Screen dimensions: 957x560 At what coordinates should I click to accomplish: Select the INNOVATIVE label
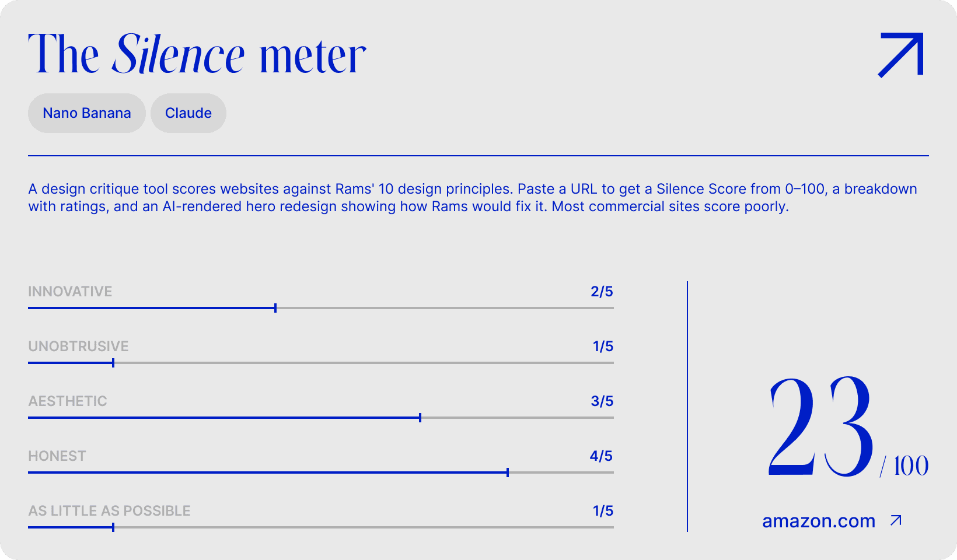tap(69, 292)
